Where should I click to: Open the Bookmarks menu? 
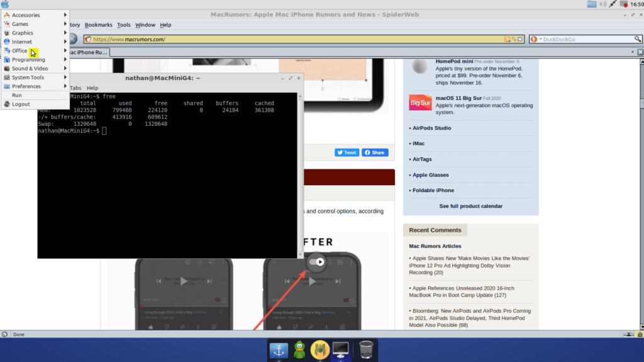point(99,25)
